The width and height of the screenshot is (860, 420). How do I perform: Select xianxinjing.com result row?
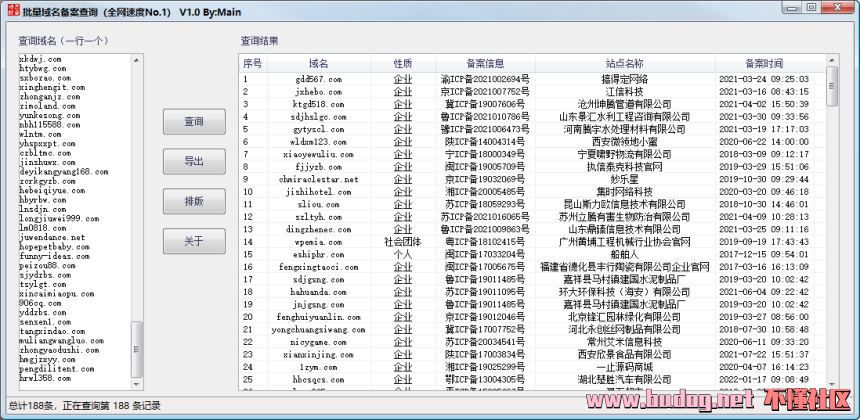(531, 355)
